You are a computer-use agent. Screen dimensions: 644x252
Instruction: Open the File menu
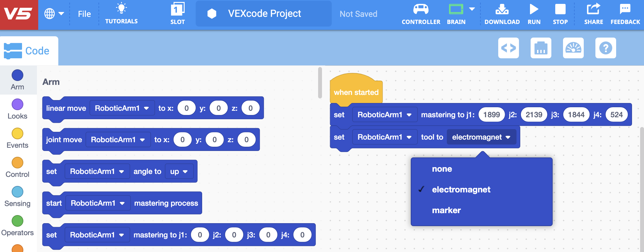84,14
